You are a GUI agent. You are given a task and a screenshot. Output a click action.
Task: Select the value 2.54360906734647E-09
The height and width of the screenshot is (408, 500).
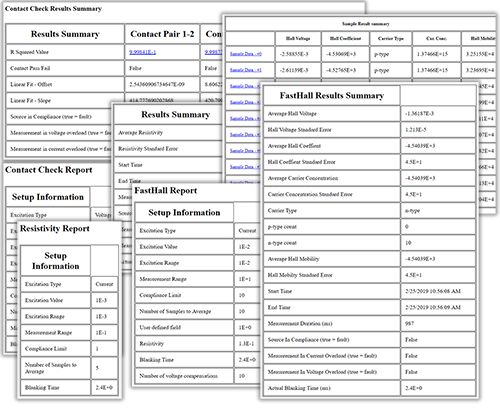(157, 84)
